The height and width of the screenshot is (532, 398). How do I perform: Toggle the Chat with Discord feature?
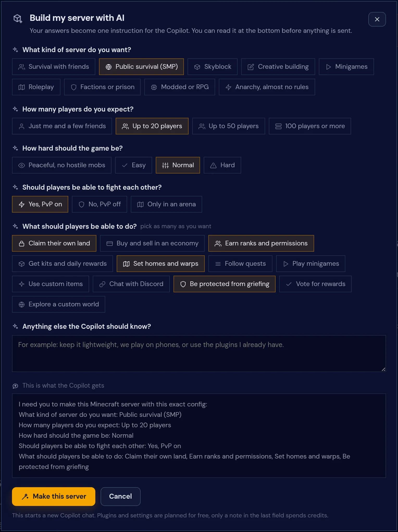coord(131,284)
